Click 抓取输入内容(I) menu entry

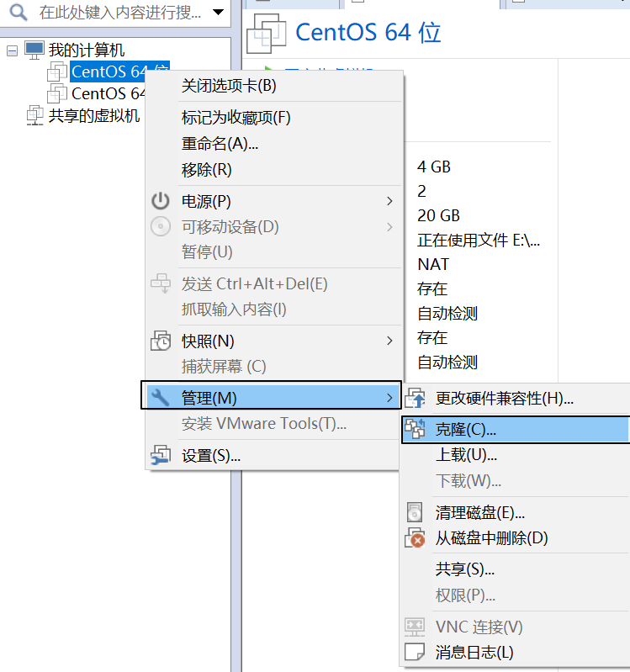pos(273,309)
